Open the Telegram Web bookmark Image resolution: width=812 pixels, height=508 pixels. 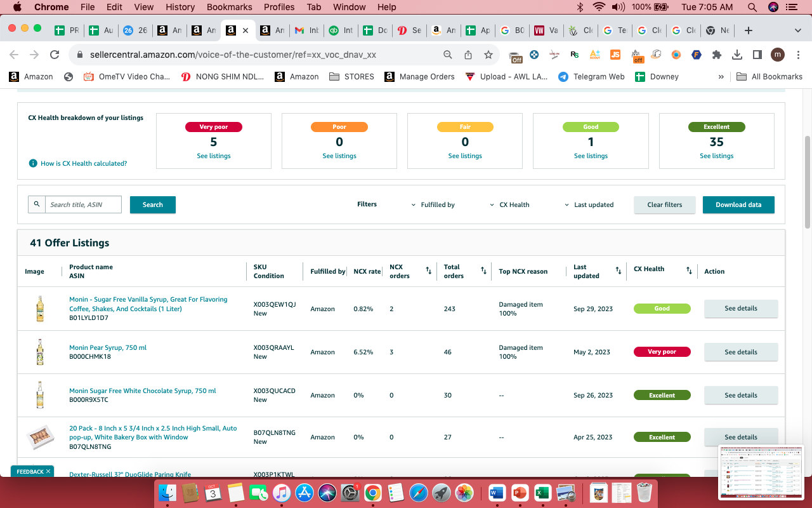pos(591,77)
